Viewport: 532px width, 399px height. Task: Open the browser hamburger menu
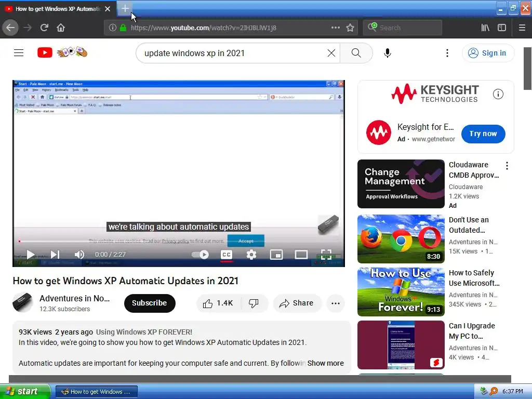point(522,28)
